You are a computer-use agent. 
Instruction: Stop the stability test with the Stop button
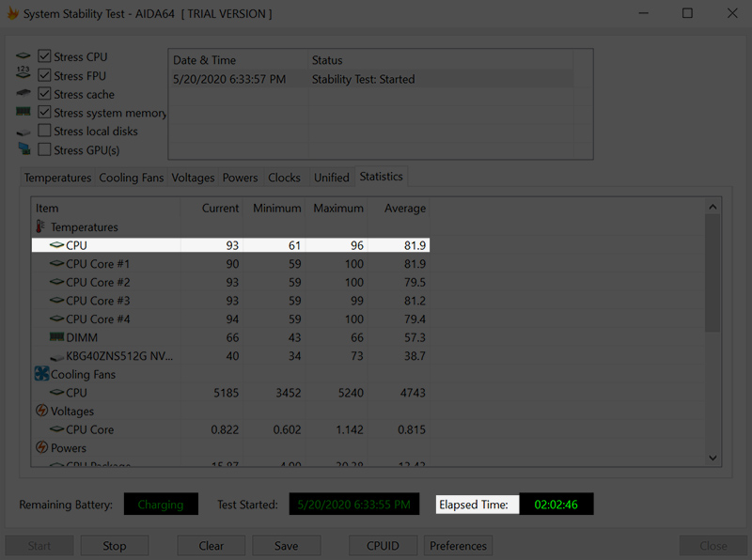pyautogui.click(x=114, y=546)
